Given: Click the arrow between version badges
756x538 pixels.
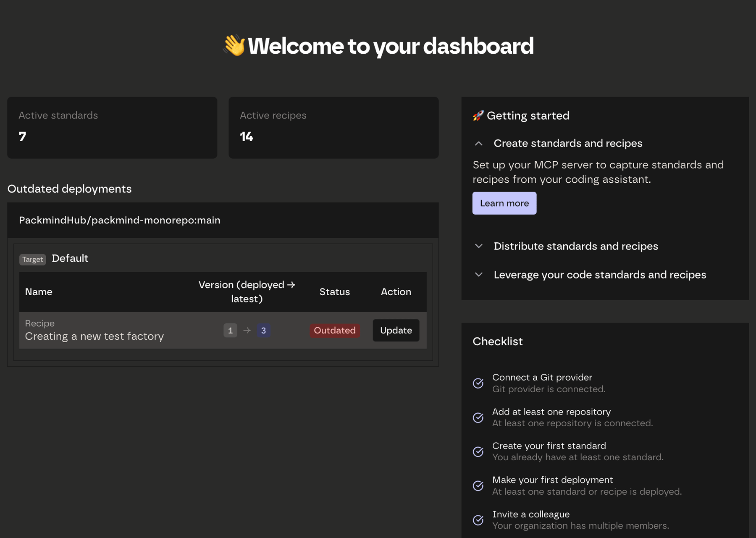Looking at the screenshot, I should (x=247, y=331).
